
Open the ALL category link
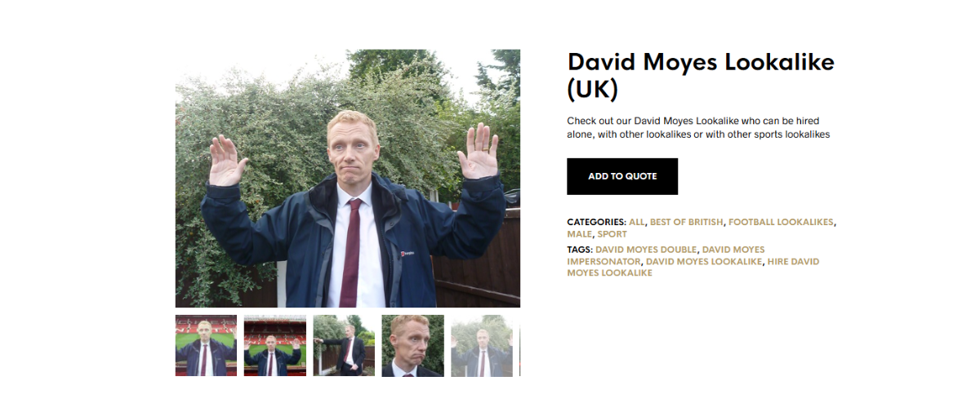[637, 222]
